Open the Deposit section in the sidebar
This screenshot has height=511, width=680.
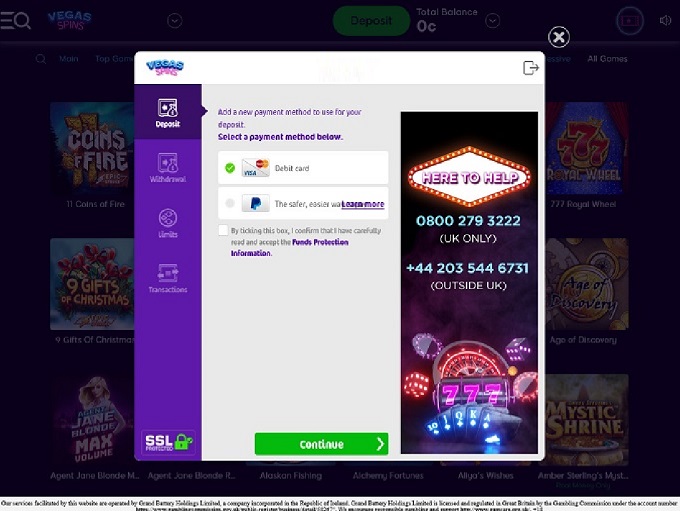click(x=168, y=112)
